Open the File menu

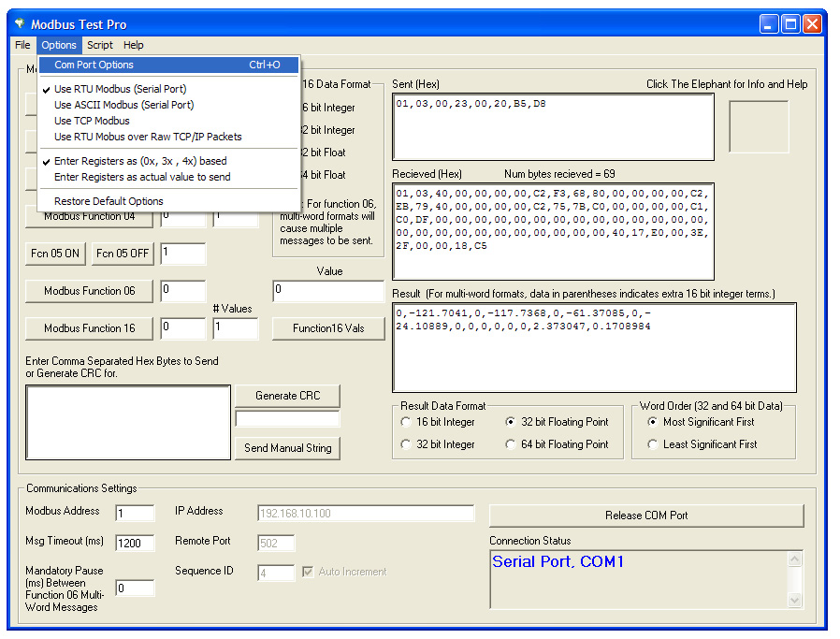[22, 45]
